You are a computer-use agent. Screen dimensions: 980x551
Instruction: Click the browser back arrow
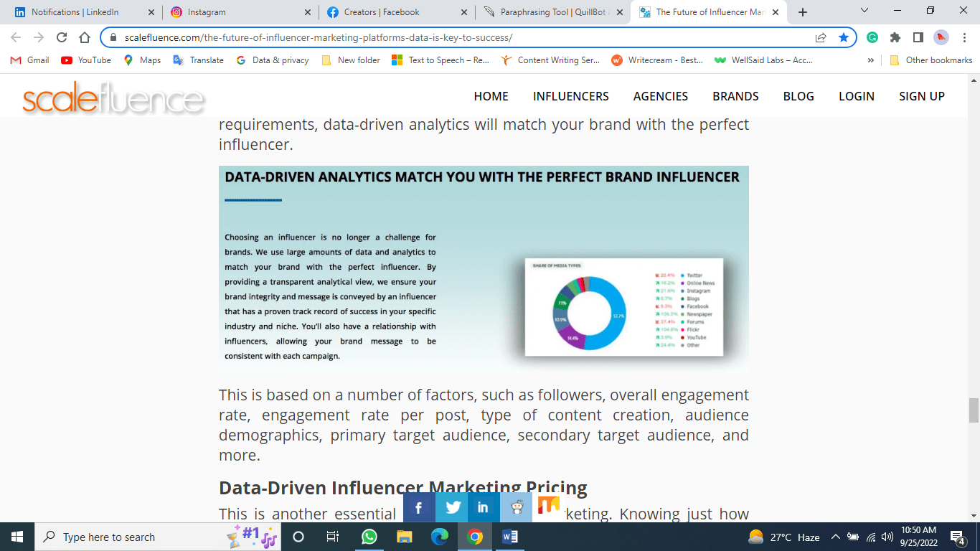16,37
